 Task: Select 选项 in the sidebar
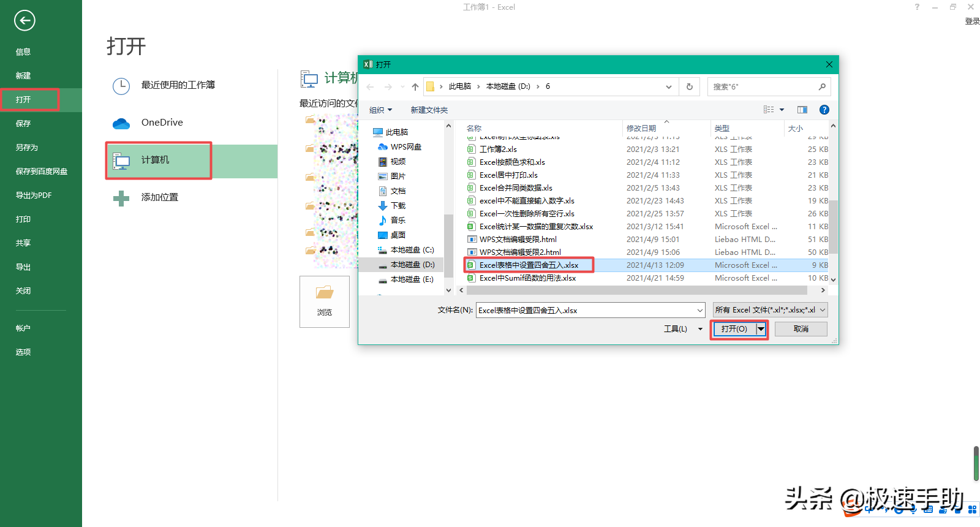pos(23,352)
